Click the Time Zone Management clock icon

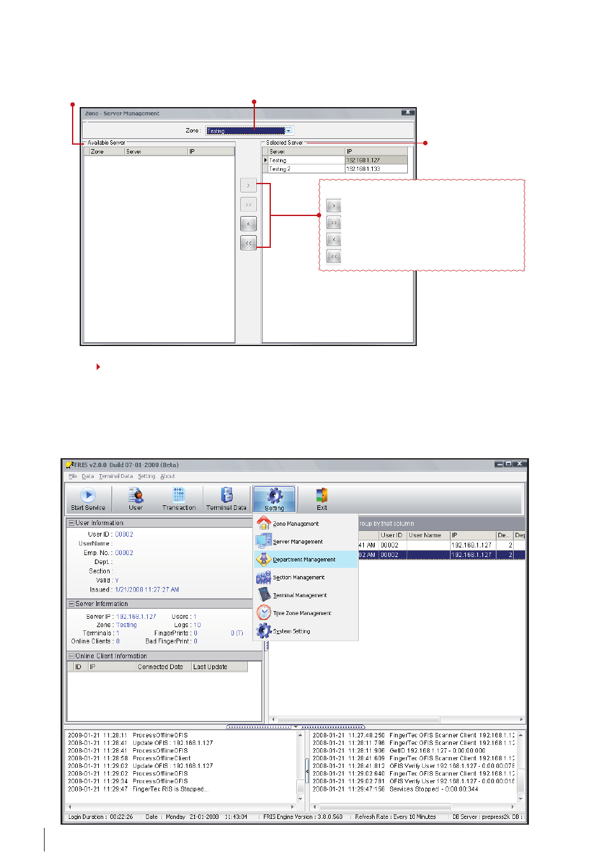click(264, 612)
